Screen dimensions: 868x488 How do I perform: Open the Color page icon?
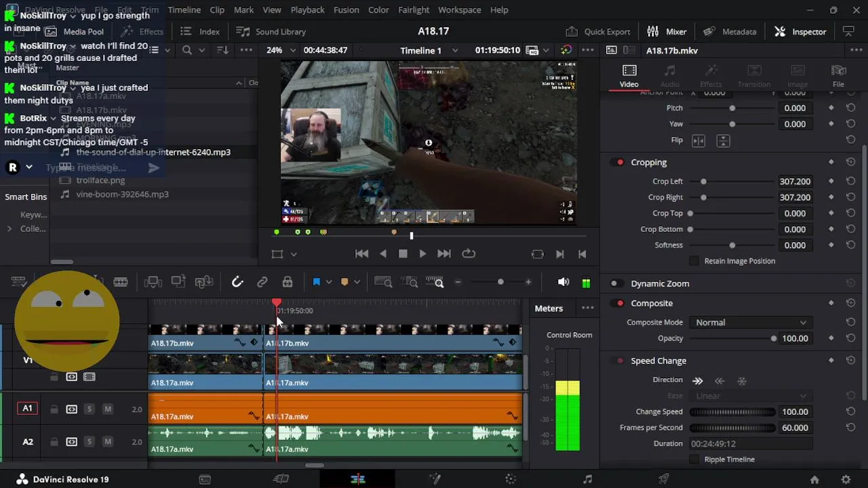511,479
